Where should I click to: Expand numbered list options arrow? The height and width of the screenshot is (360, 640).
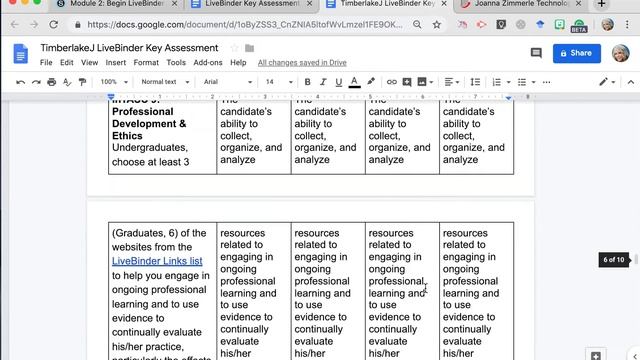(x=509, y=82)
